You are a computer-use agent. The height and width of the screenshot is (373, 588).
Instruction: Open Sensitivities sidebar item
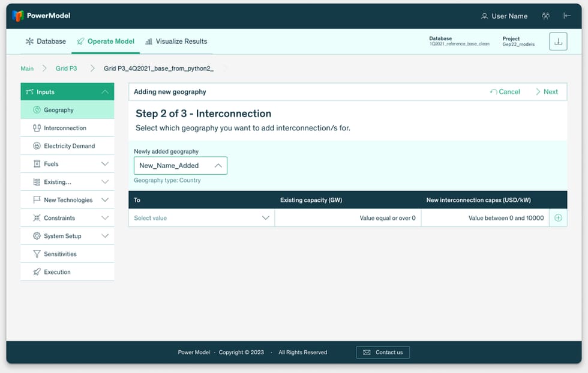tap(67, 254)
